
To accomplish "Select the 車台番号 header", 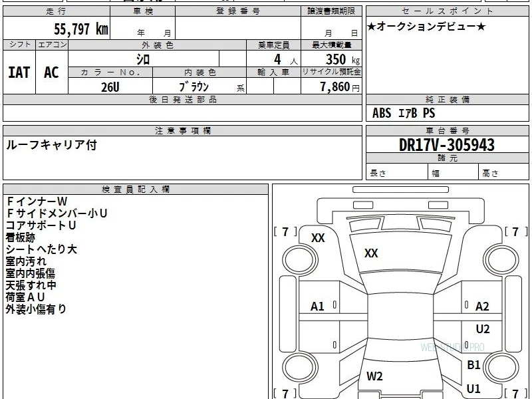I will pos(447,130).
